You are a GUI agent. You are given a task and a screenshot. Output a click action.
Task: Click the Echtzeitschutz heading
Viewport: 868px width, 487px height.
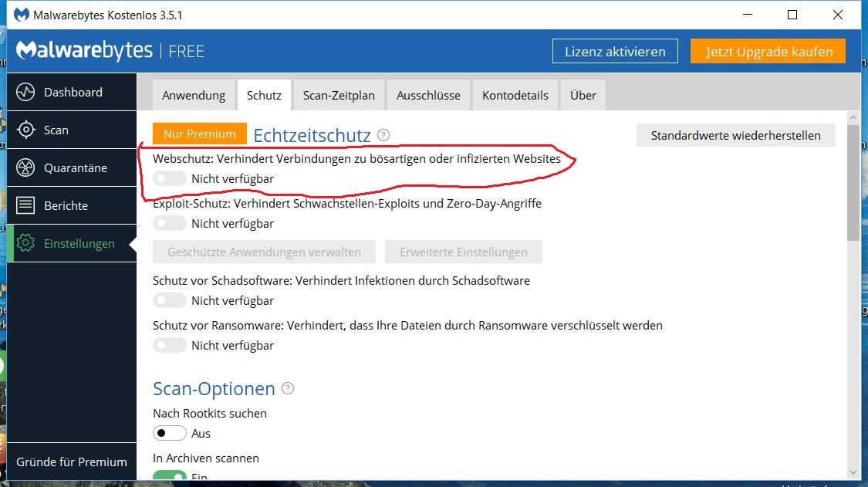pos(312,135)
